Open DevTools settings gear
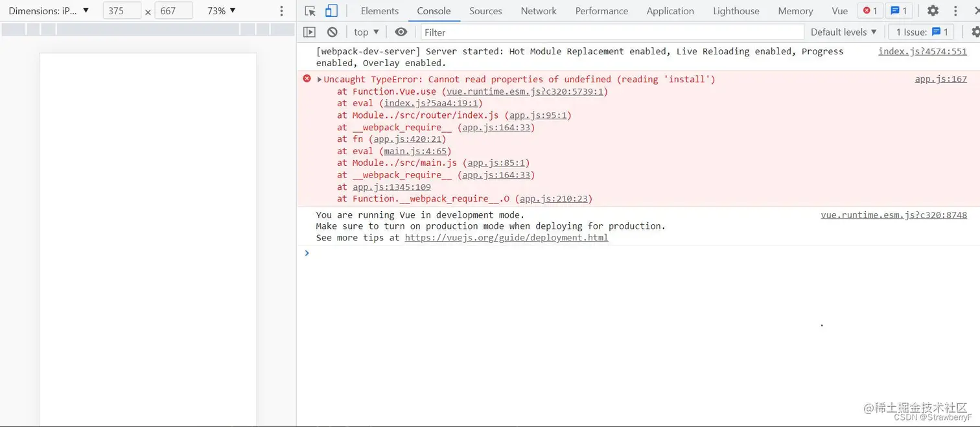Viewport: 980px width, 427px height. (933, 11)
